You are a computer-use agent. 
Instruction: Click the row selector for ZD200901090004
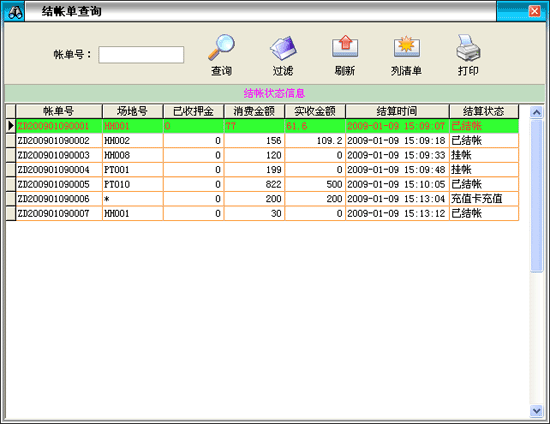(11, 170)
